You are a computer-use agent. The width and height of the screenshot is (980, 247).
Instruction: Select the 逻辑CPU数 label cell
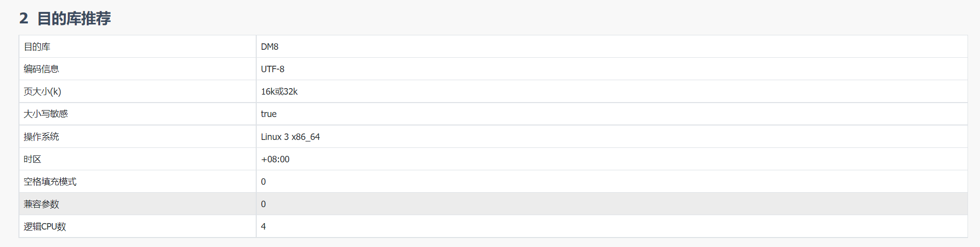coord(138,226)
